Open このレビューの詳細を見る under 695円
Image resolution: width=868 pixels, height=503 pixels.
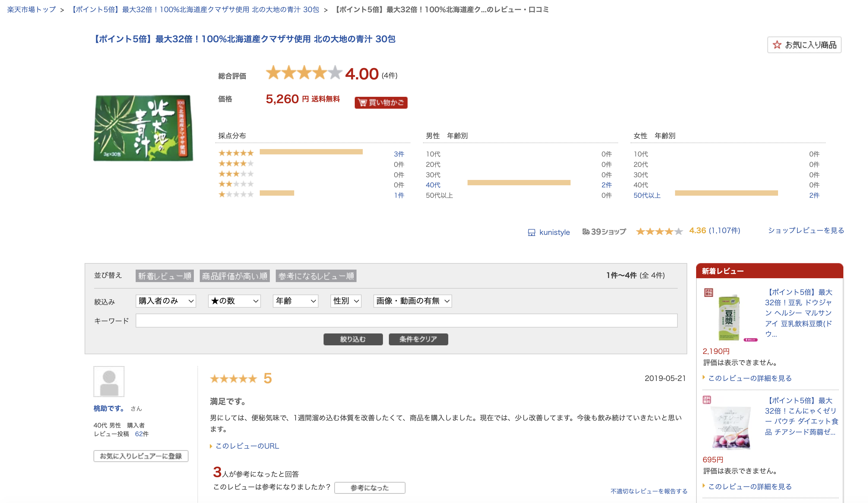[x=750, y=486]
